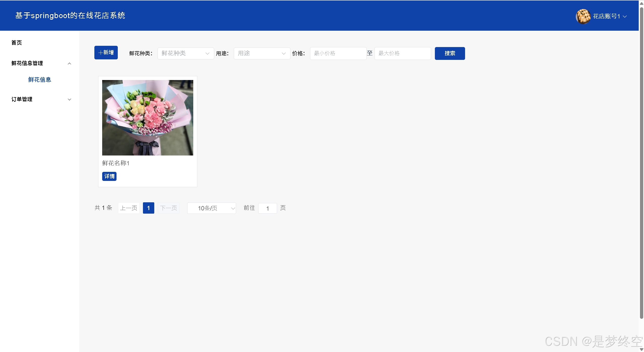Open the 用途 dropdown
The image size is (644, 352).
(262, 53)
